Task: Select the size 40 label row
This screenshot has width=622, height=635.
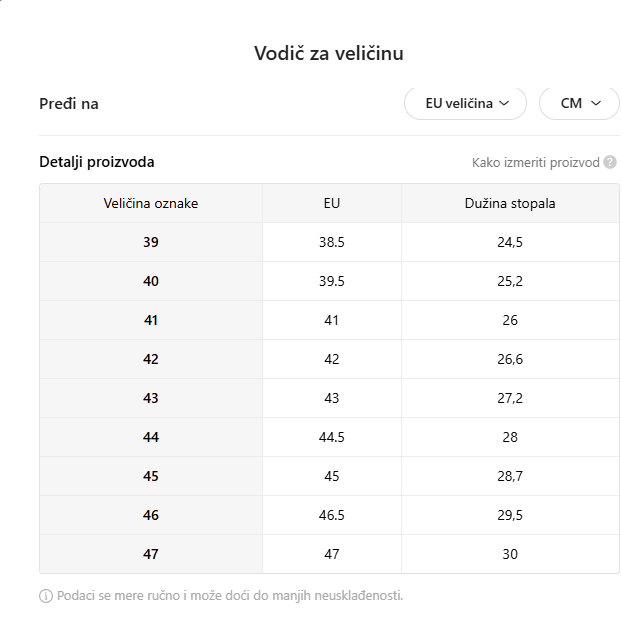Action: coord(151,281)
